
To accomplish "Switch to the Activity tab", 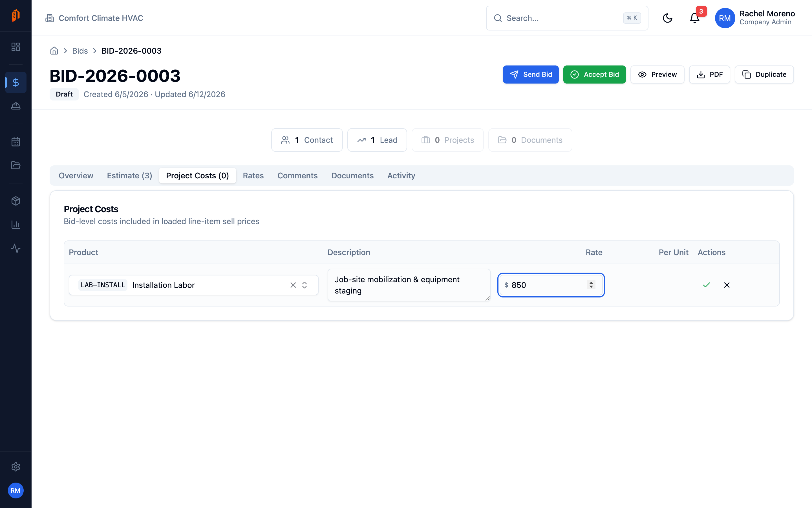I will click(x=401, y=176).
